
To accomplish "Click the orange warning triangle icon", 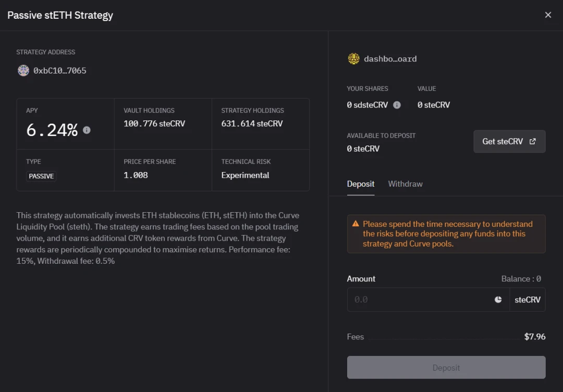I will [356, 224].
